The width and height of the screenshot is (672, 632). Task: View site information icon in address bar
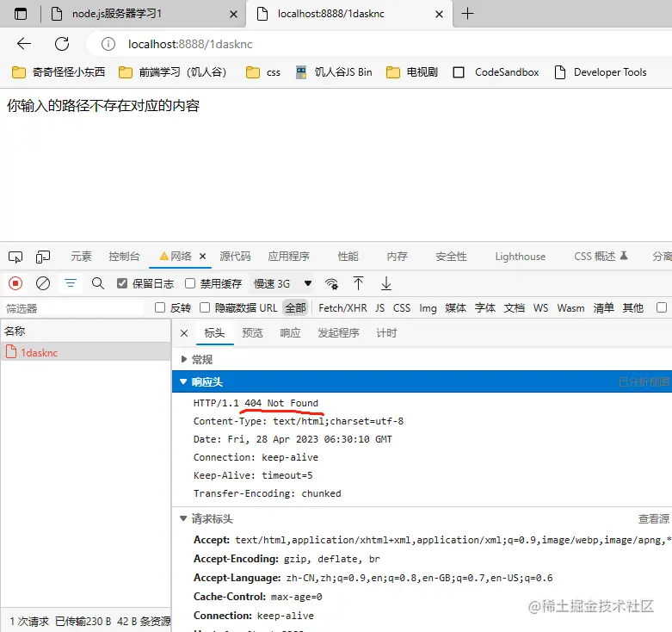click(x=108, y=44)
